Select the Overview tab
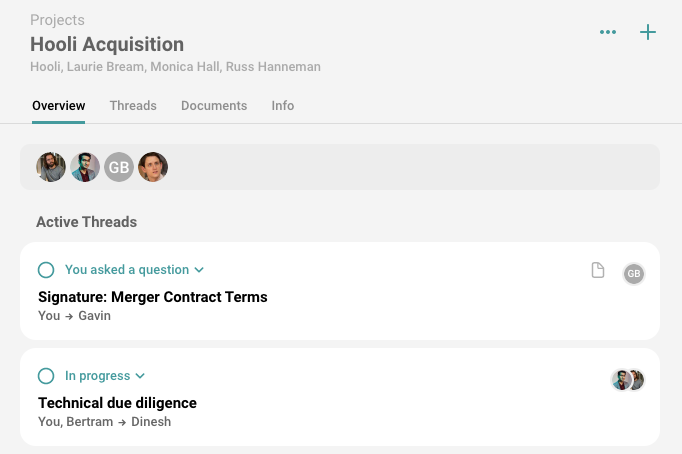This screenshot has height=454, width=682. [x=58, y=106]
